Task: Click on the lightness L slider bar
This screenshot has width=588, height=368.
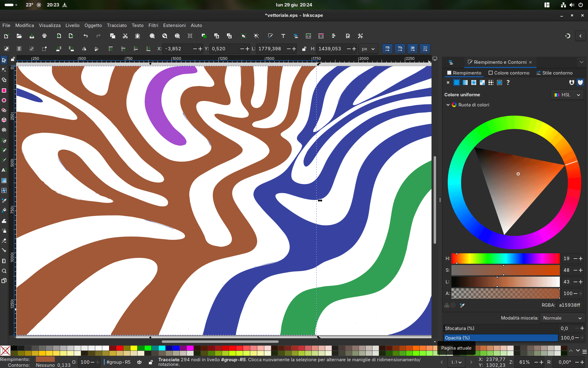Action: pyautogui.click(x=505, y=282)
